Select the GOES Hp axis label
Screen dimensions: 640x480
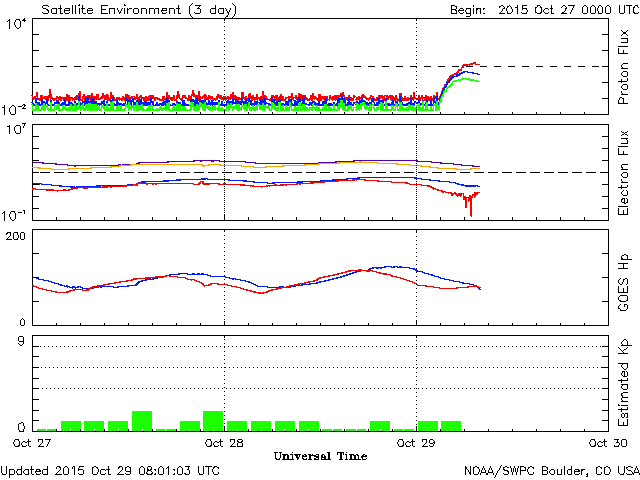pos(623,276)
